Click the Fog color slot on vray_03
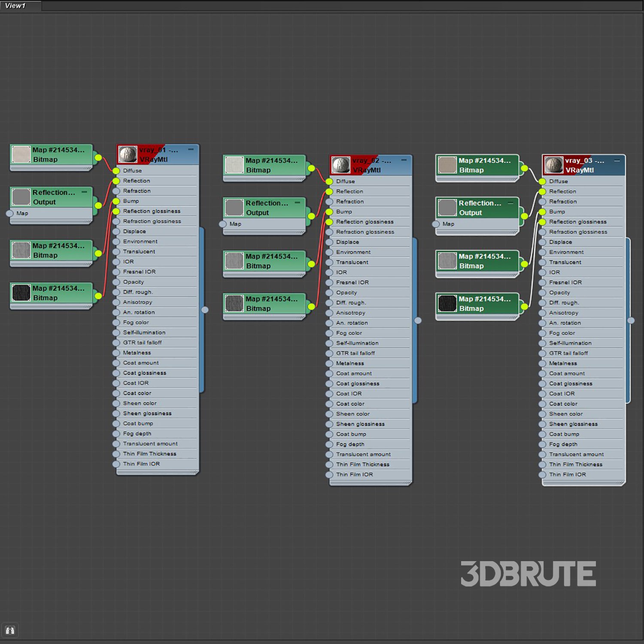Screen dimensions: 644x644 562,333
